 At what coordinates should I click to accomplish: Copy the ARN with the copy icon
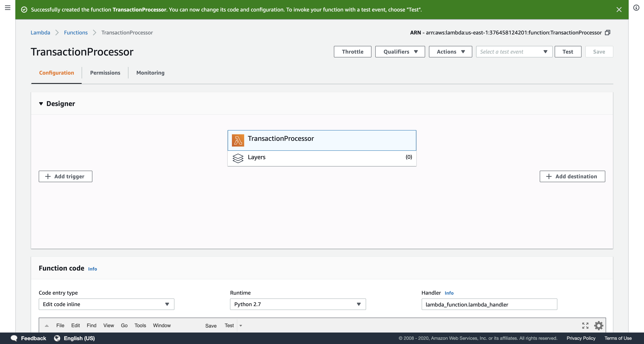click(608, 33)
